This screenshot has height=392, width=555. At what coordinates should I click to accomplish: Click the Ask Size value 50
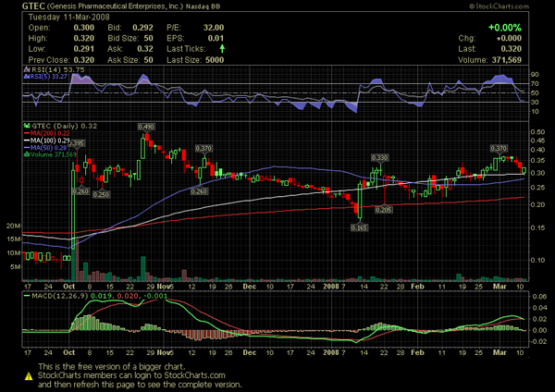(149, 60)
